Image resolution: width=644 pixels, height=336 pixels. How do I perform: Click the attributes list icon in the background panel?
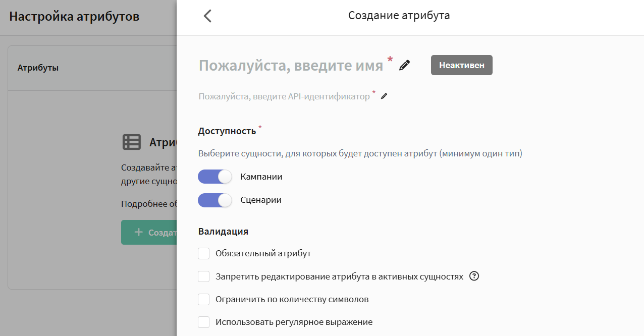[x=132, y=142]
